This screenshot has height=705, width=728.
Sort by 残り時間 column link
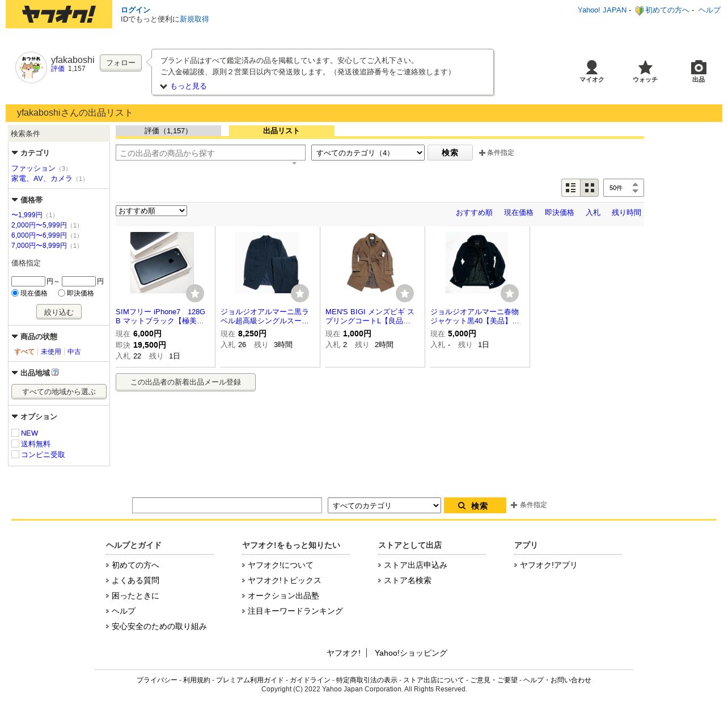click(x=627, y=213)
